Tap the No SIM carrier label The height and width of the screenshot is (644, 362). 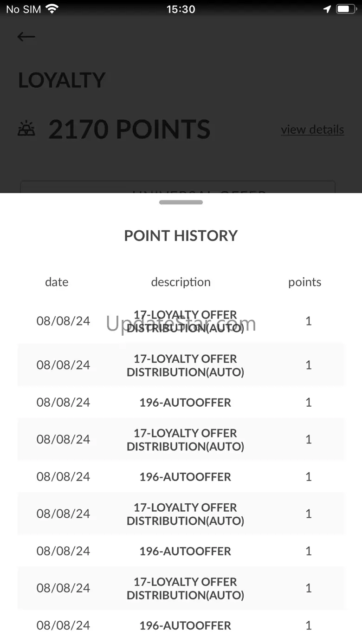(x=23, y=9)
